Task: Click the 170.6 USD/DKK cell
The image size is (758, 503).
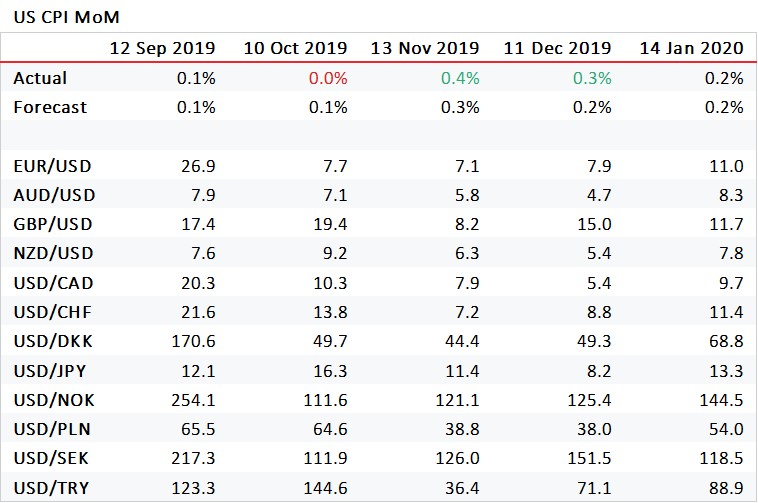Action: point(193,342)
